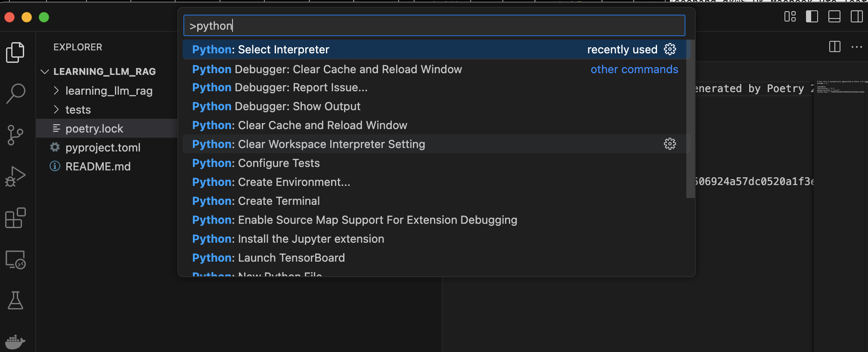This screenshot has height=352, width=868.
Task: Run Python: Launch TensorBoard command
Action: [x=434, y=258]
